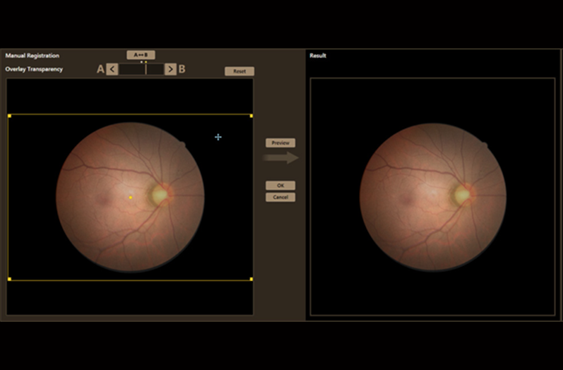Image resolution: width=563 pixels, height=370 pixels.
Task: Confirm registration with OK button
Action: coord(280,185)
